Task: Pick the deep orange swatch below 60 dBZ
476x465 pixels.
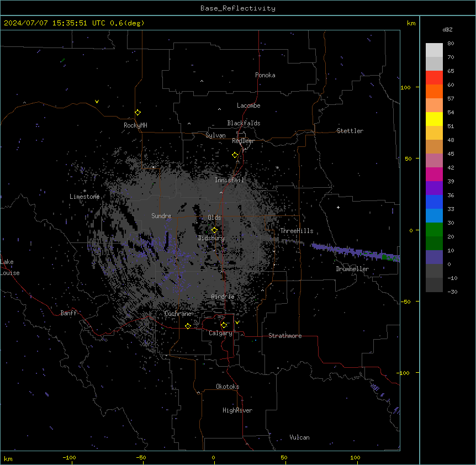Action: [434, 91]
